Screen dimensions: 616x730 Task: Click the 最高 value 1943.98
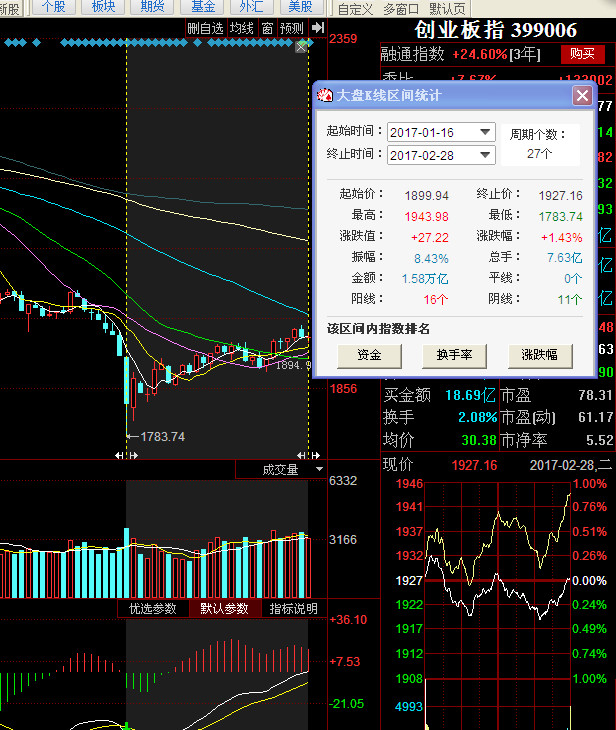pos(426,216)
